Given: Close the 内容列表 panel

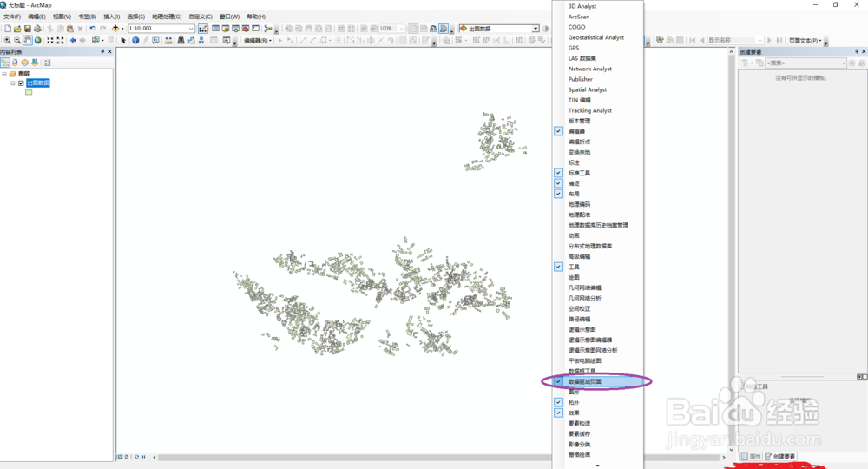Looking at the screenshot, I should click(109, 51).
